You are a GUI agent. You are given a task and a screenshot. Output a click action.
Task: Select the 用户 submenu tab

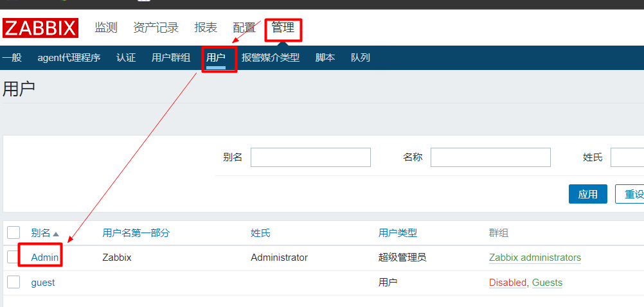(x=216, y=57)
